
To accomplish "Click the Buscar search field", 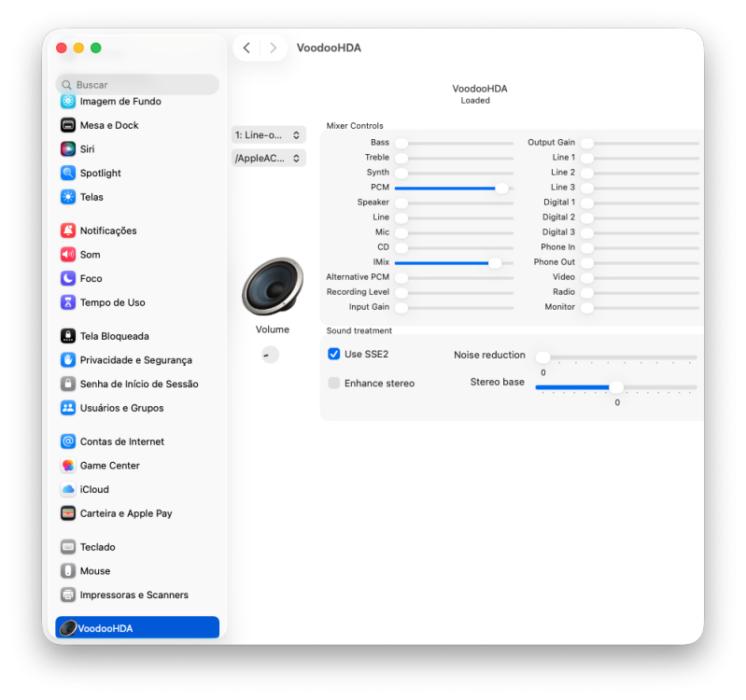I will point(137,85).
